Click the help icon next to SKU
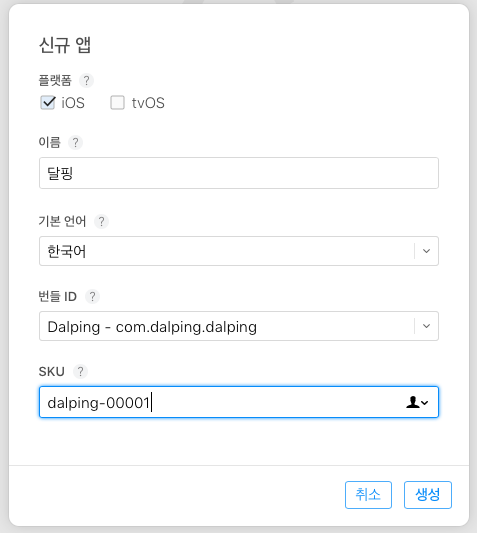 tap(80, 372)
